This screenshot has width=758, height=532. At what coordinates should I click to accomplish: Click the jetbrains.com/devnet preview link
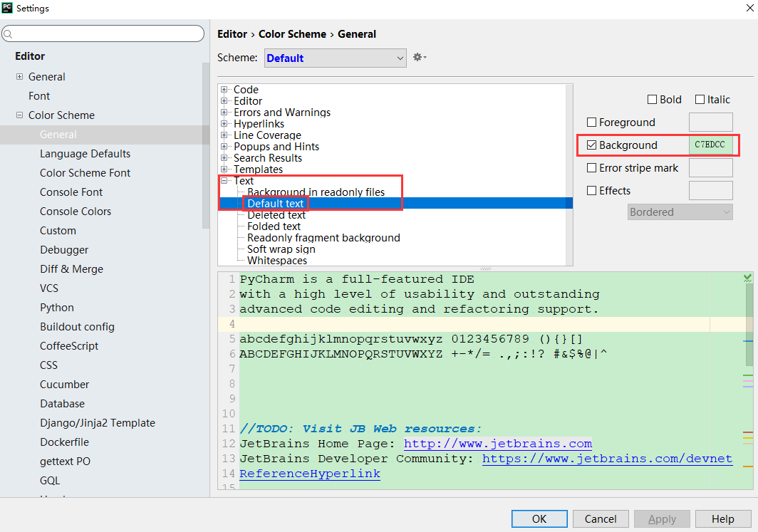pos(607,459)
